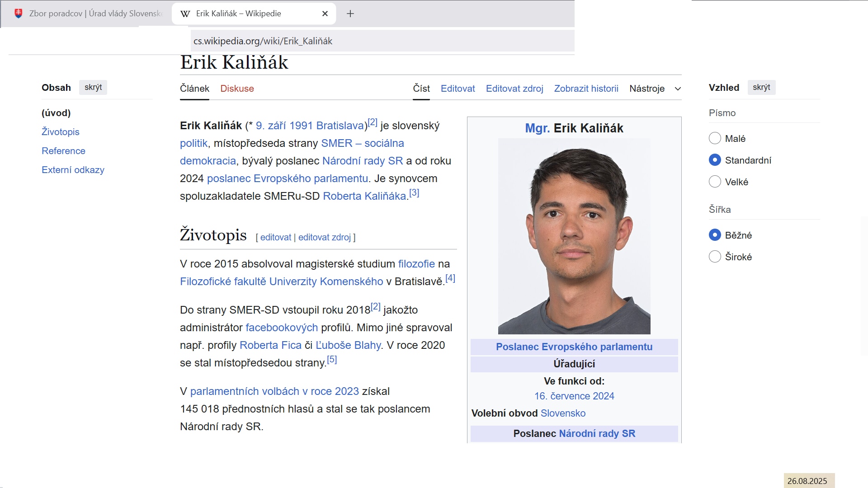Click the Mgr. link in infobox title
Image resolution: width=868 pixels, height=488 pixels.
[x=538, y=128]
